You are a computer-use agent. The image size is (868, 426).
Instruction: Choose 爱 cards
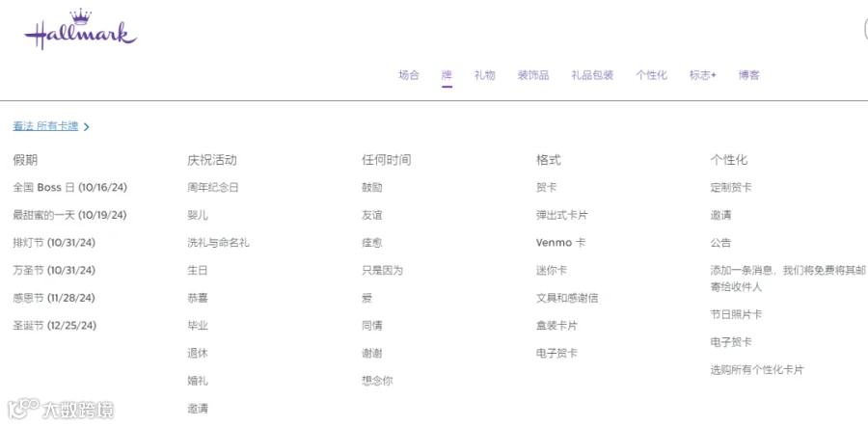[x=367, y=298]
